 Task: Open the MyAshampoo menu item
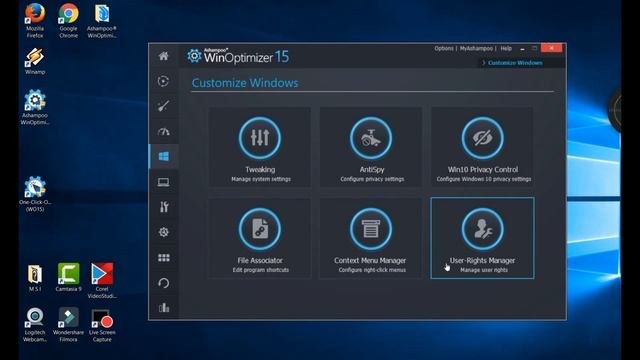pyautogui.click(x=476, y=48)
